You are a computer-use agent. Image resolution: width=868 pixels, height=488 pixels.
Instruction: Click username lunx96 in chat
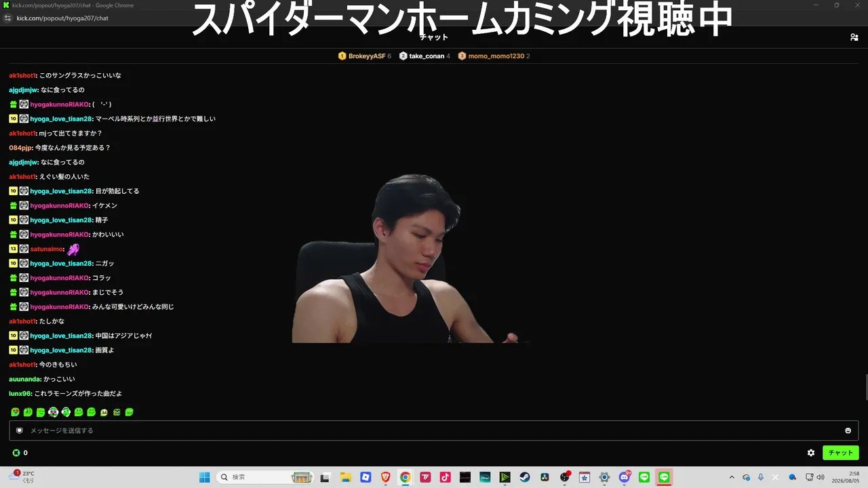click(20, 394)
